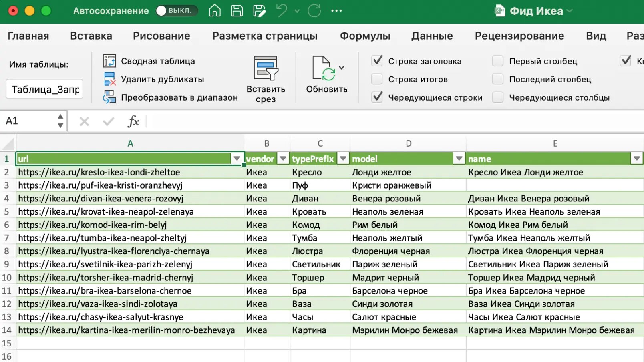Open the url column filter dropdown
The height and width of the screenshot is (362, 644).
point(237,159)
